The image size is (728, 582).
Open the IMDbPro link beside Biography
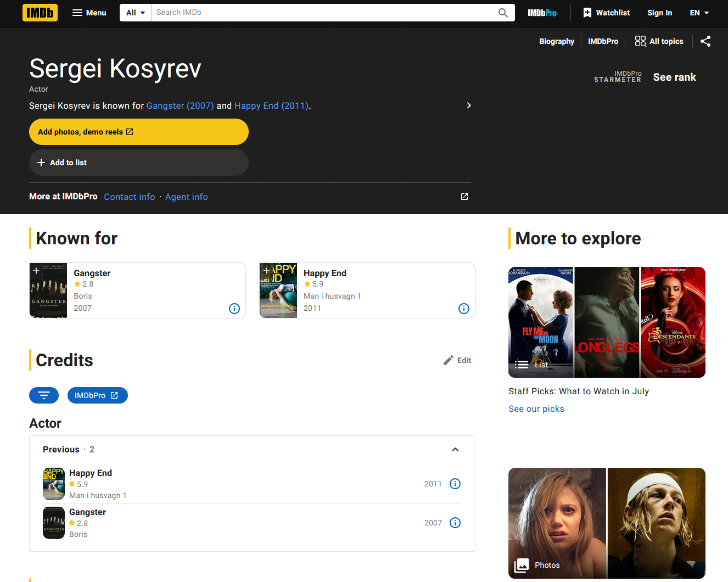pyautogui.click(x=603, y=41)
